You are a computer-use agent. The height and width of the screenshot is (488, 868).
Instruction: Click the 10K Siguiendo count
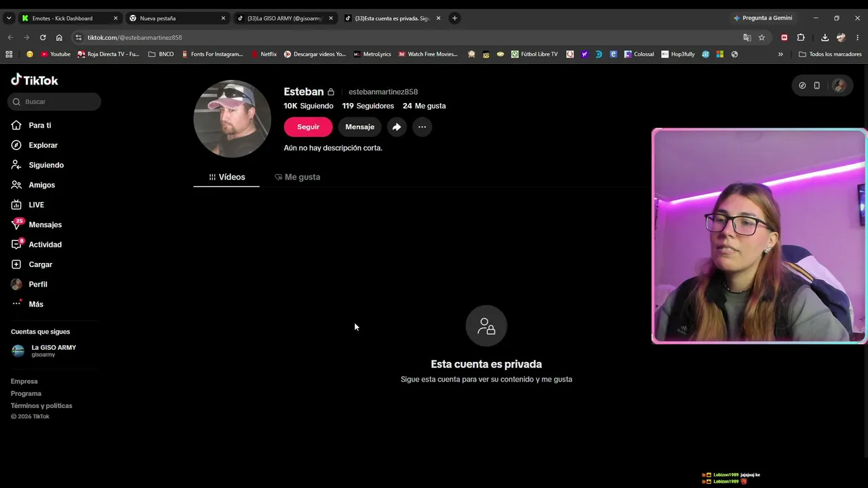[x=309, y=106]
